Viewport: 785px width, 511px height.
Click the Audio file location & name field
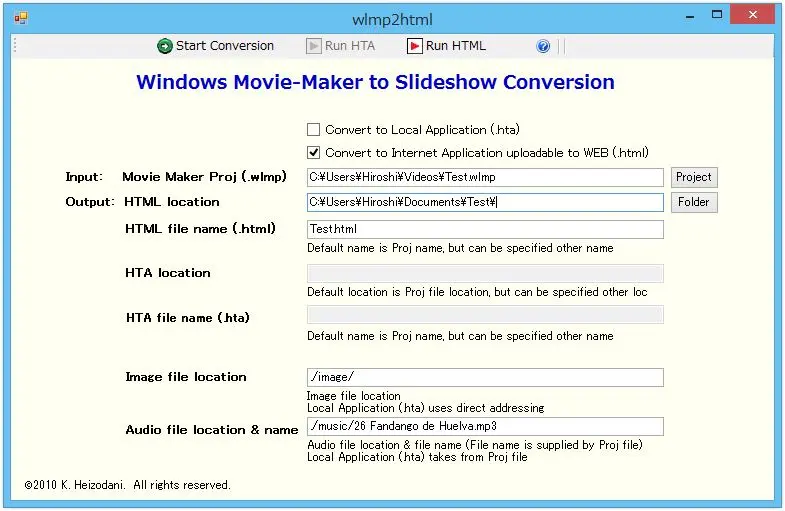485,426
